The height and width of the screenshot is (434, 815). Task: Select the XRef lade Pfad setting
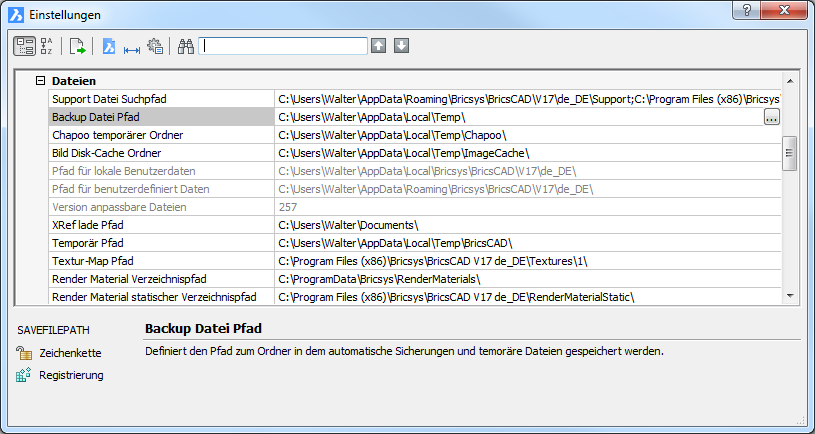point(160,225)
